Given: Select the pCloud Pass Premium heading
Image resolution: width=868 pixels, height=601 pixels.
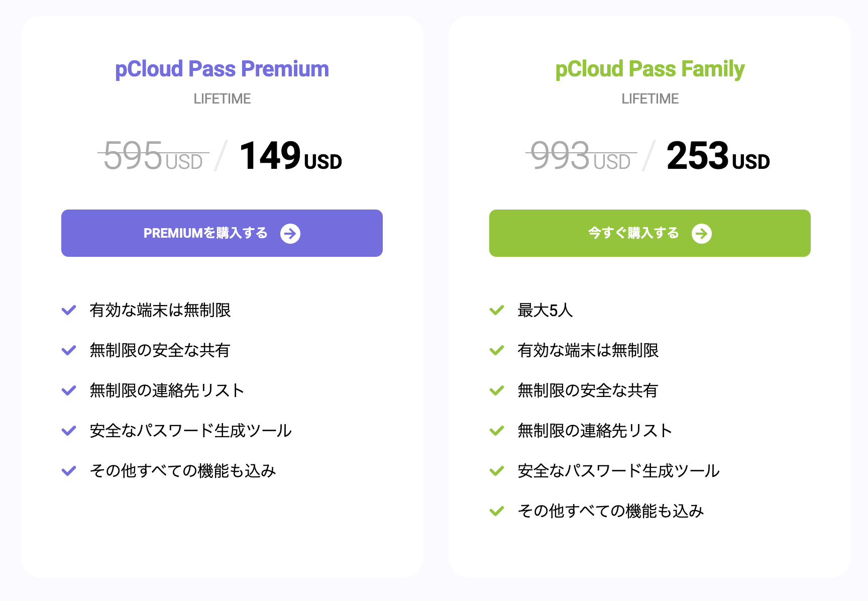Looking at the screenshot, I should click(x=222, y=69).
